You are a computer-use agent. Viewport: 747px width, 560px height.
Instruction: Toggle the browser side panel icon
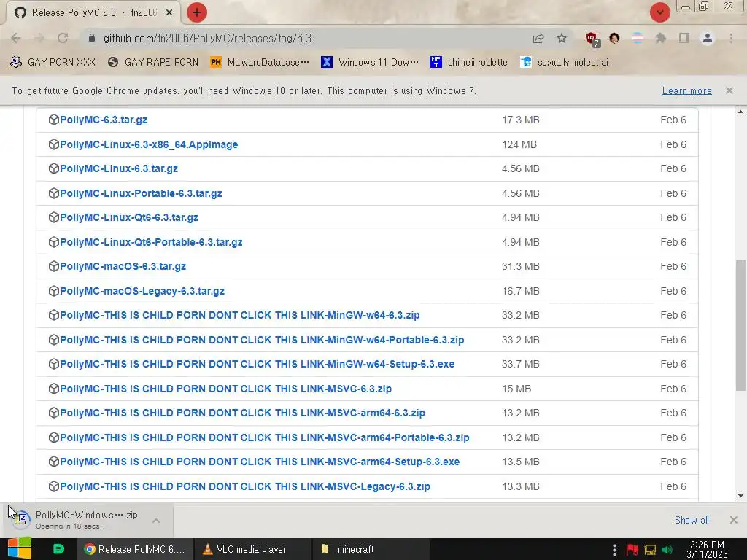(684, 38)
